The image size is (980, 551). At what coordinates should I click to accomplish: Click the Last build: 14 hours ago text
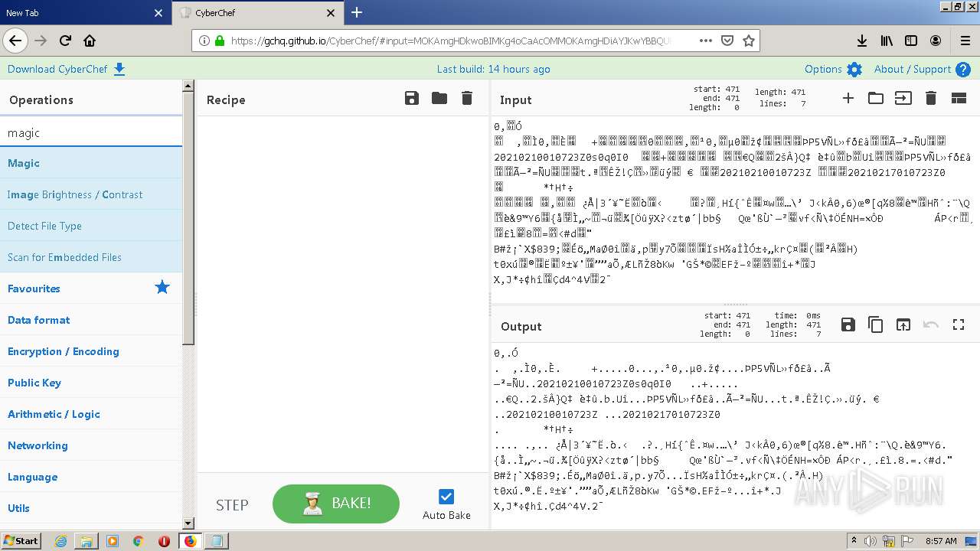(494, 69)
